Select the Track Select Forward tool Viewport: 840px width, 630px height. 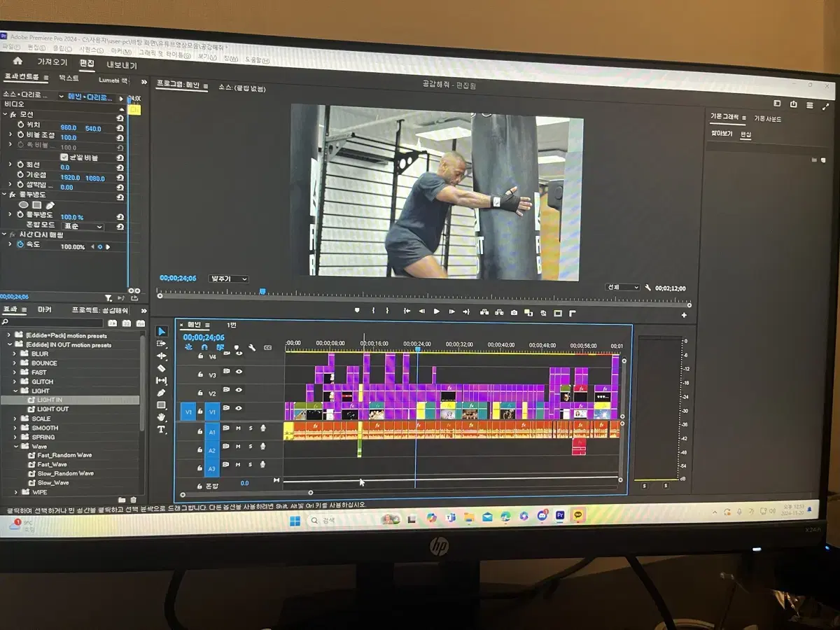click(162, 344)
